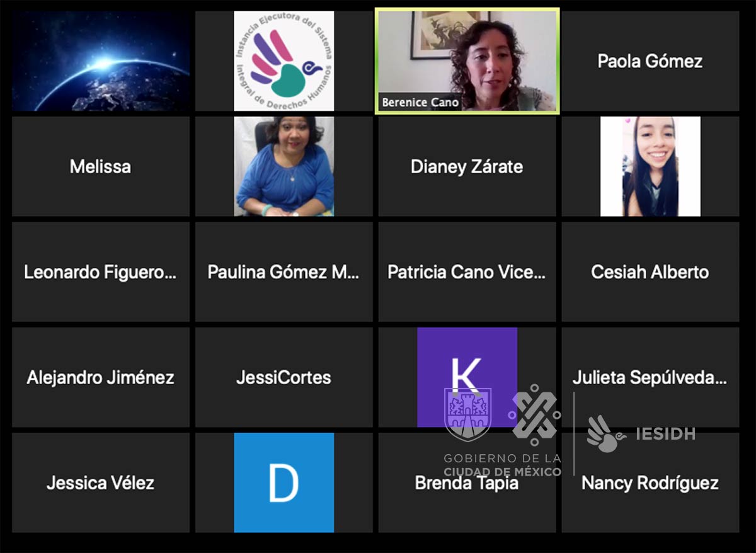Select the Paulina Gómez M... participant tile
The height and width of the screenshot is (553, 756).
284,272
